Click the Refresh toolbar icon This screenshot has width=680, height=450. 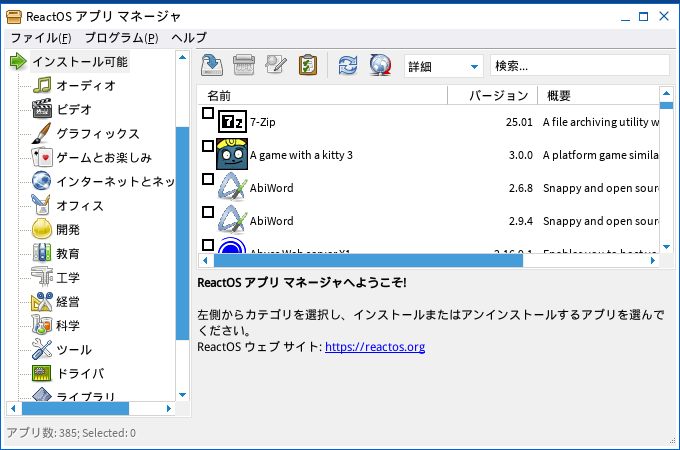coord(348,65)
